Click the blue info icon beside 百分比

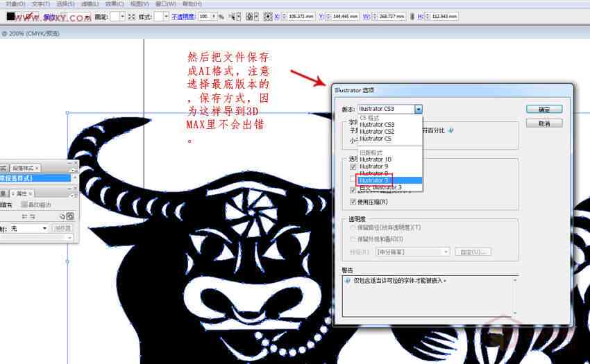point(450,130)
